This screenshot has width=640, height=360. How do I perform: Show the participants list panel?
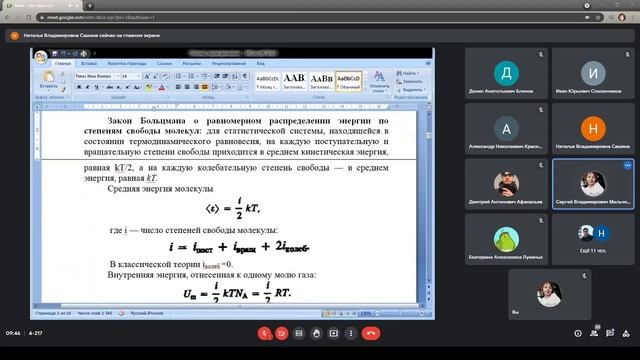(594, 333)
